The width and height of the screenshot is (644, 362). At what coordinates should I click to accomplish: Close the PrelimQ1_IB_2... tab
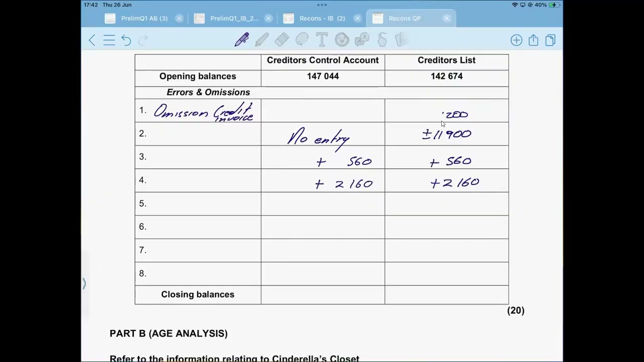pyautogui.click(x=268, y=18)
